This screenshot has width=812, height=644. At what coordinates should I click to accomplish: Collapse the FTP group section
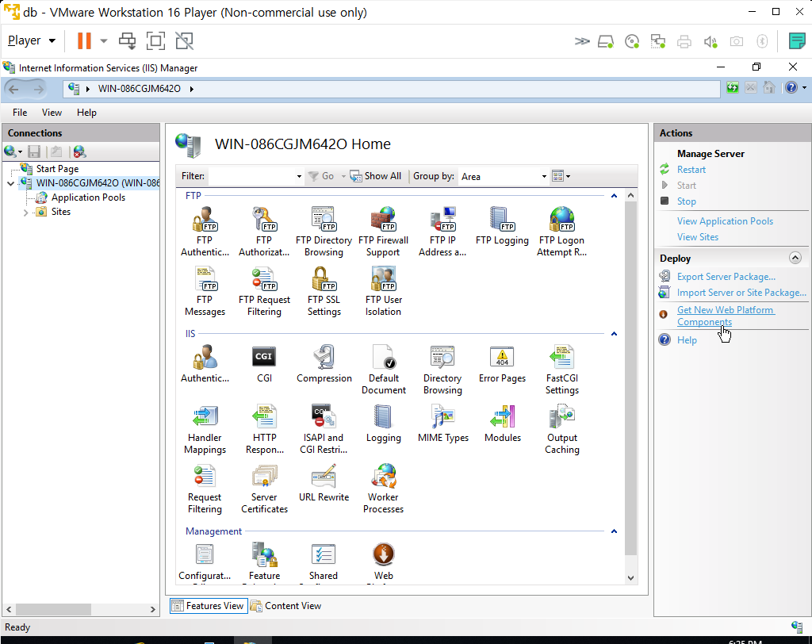[615, 196]
